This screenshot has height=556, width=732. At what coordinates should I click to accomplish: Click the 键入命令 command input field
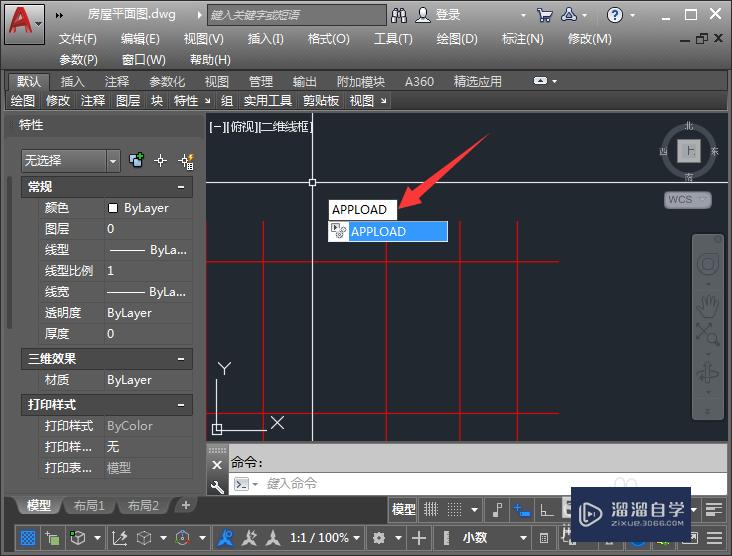pos(476,484)
